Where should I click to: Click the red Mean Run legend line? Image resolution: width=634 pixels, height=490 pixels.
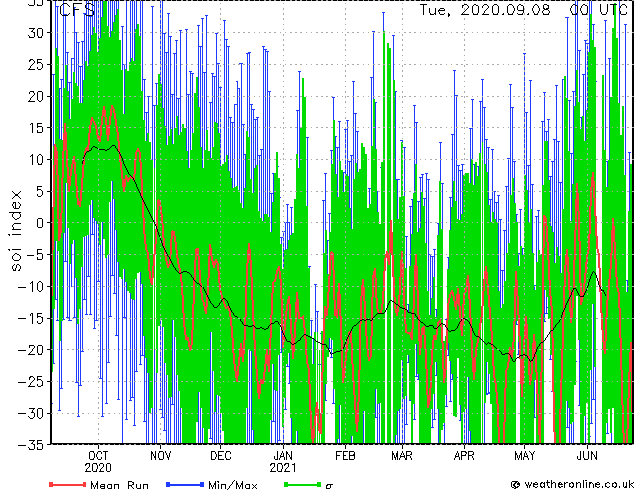(x=68, y=484)
